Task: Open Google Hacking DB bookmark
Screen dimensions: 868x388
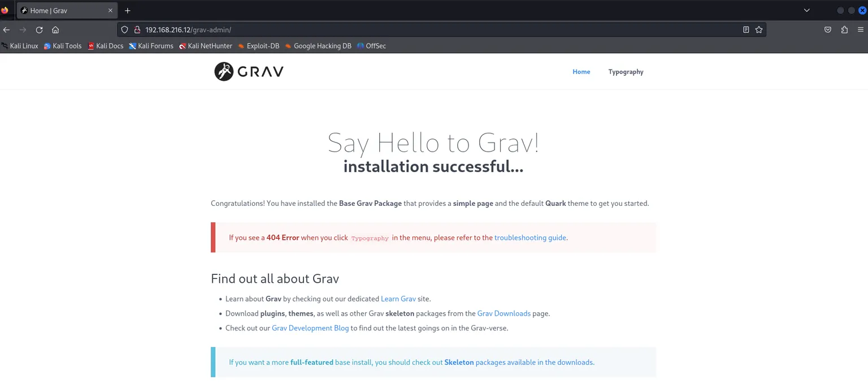Action: tap(318, 46)
